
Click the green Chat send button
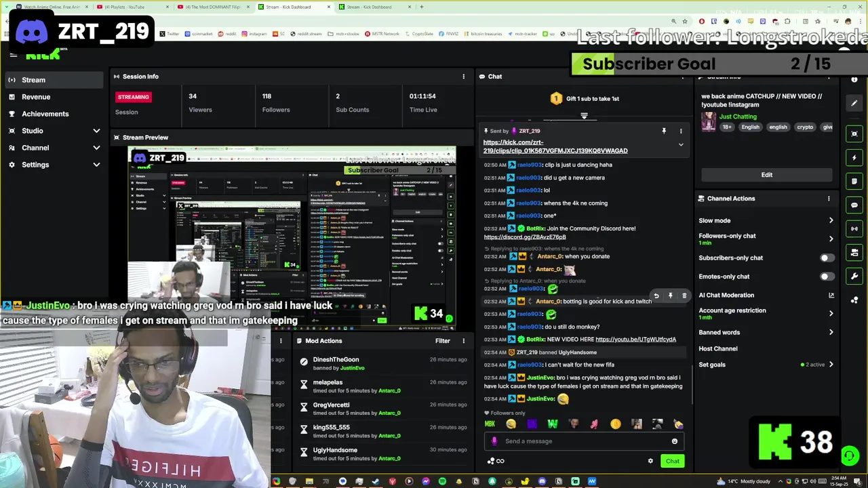(672, 461)
